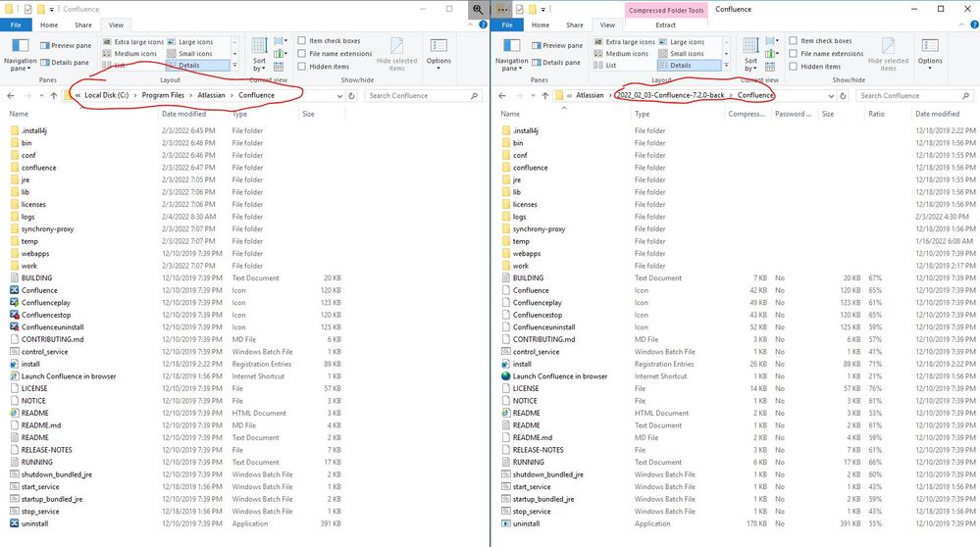
Task: Choose Large icons layout in left window
Action: point(190,42)
